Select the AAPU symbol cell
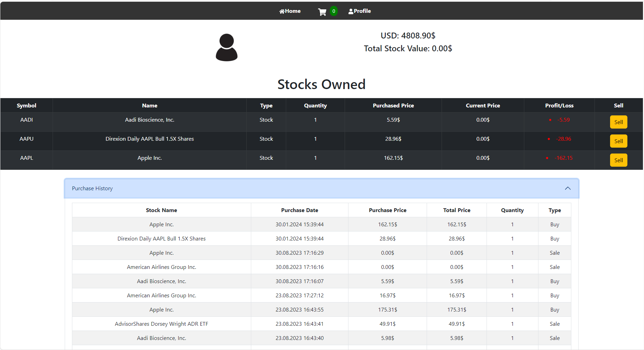Screen dimensions: 644x350 [27, 139]
